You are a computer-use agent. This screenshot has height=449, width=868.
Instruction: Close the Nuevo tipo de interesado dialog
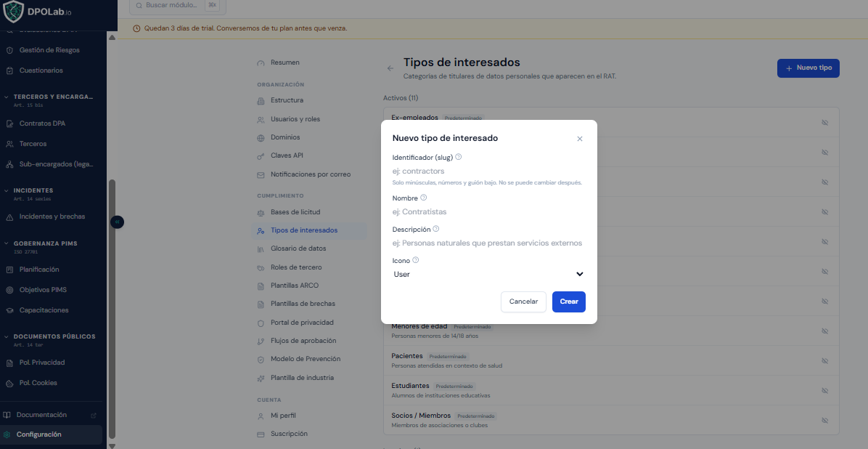[580, 139]
